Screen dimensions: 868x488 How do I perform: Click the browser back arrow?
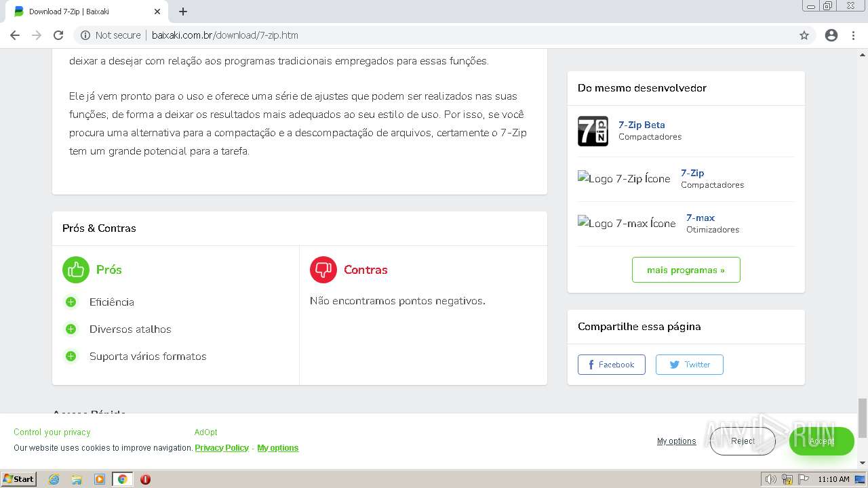(15, 35)
